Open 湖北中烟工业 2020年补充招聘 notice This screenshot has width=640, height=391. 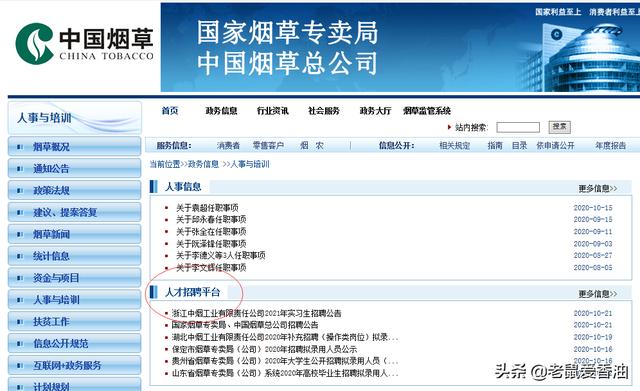284,337
